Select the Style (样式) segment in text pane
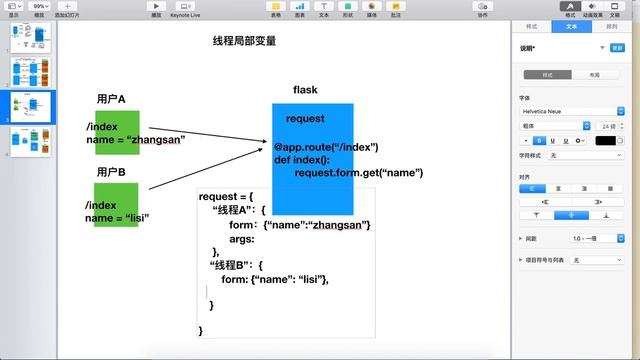This screenshot has width=640, height=360. (x=547, y=75)
